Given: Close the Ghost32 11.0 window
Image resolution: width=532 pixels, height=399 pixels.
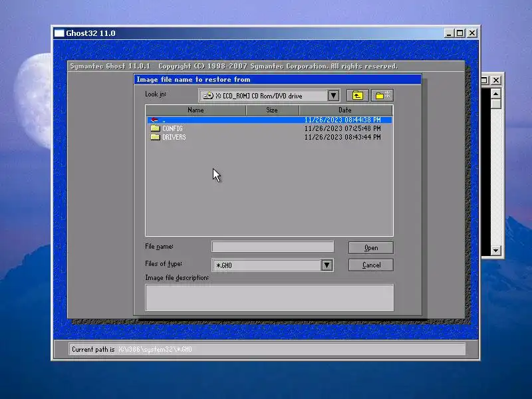Looking at the screenshot, I should [472, 33].
